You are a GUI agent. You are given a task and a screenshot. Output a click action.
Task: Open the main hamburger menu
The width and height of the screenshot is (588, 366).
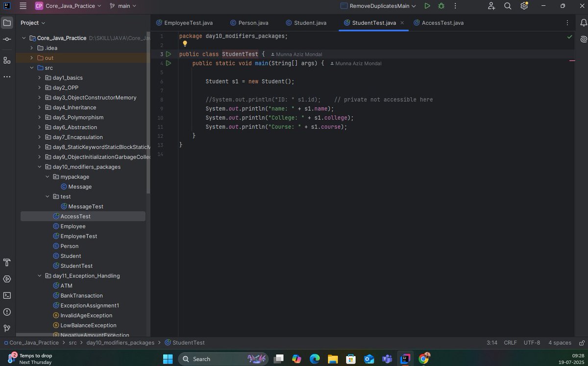click(x=23, y=6)
